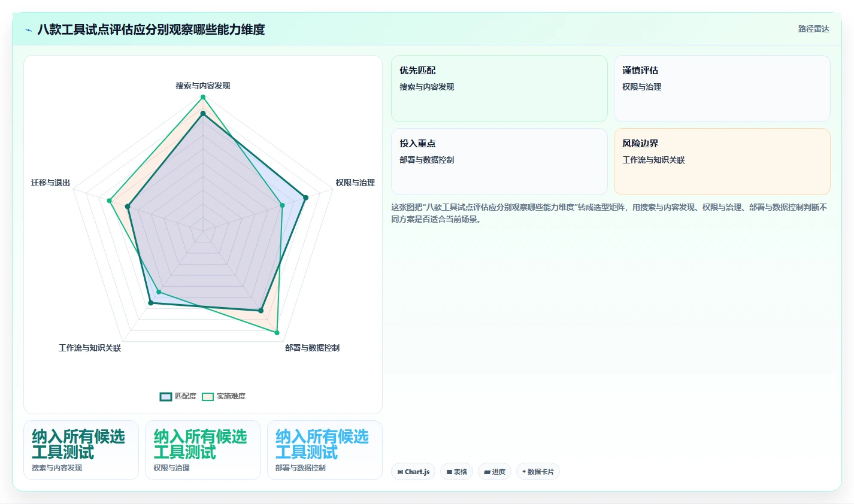Open the 优先匹配 card
This screenshot has width=854, height=504.
click(x=499, y=89)
